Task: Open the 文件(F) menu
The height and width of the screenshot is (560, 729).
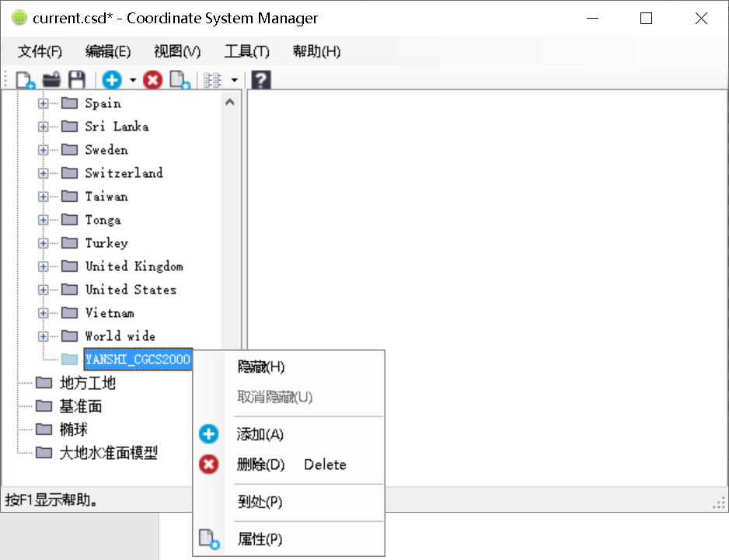Action: (39, 51)
